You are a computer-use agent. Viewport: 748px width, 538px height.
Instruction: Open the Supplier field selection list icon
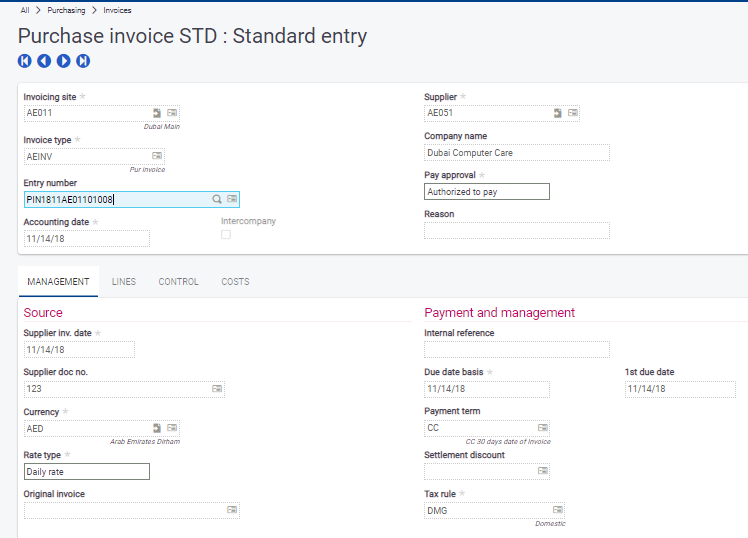tap(573, 113)
